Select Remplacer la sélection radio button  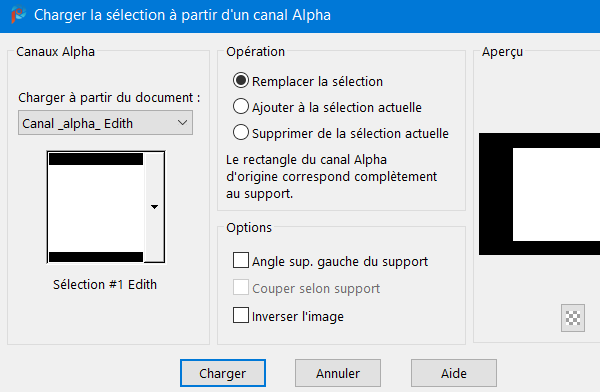(x=241, y=81)
